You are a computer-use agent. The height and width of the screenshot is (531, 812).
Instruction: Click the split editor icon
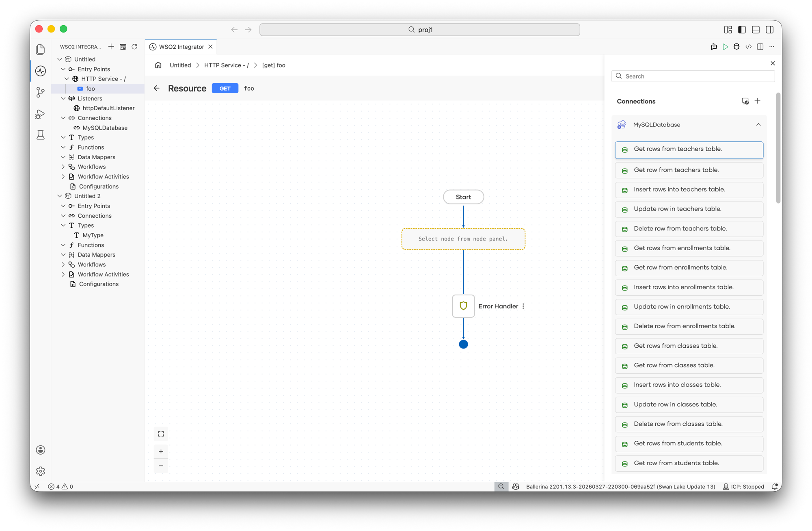pos(760,47)
